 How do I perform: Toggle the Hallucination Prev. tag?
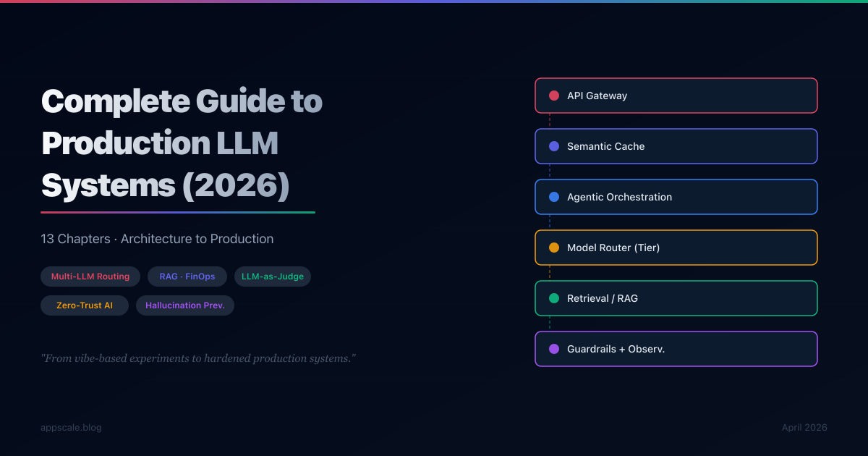point(185,305)
